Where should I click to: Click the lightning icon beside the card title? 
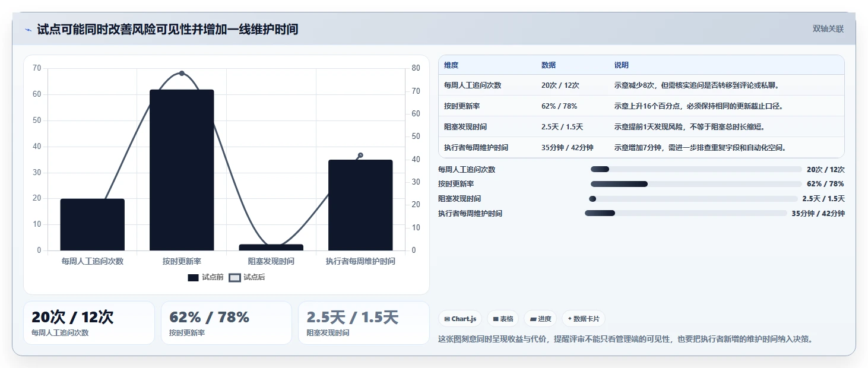pyautogui.click(x=28, y=30)
